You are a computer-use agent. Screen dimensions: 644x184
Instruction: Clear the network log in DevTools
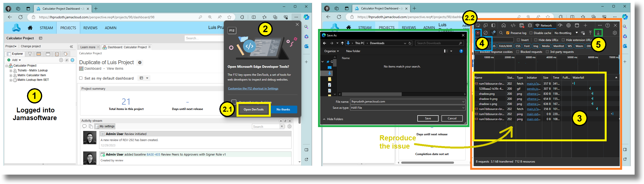click(x=486, y=33)
